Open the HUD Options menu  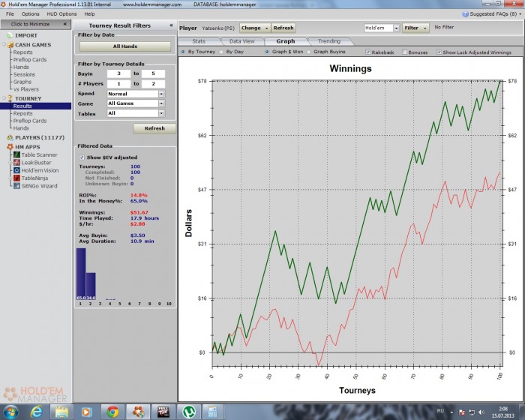point(61,14)
